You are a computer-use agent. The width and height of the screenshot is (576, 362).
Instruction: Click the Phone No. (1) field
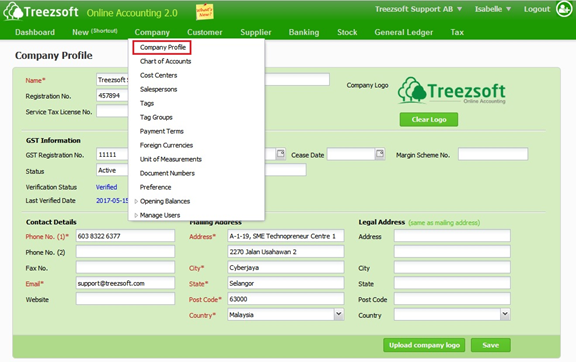125,236
